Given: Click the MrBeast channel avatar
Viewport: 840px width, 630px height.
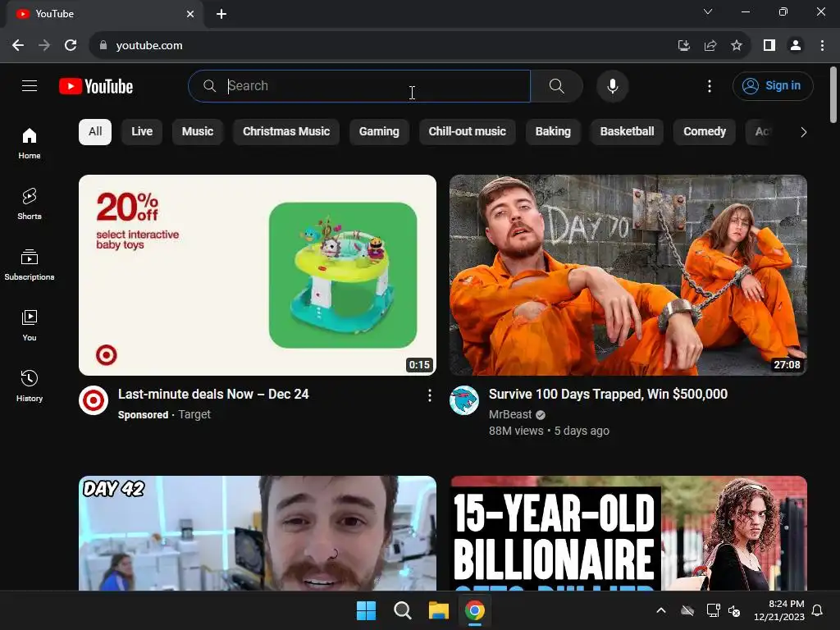Looking at the screenshot, I should click(464, 400).
